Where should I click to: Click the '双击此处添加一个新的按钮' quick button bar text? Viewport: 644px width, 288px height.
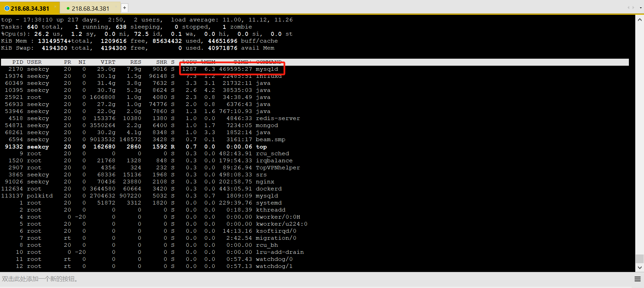pyautogui.click(x=40, y=279)
